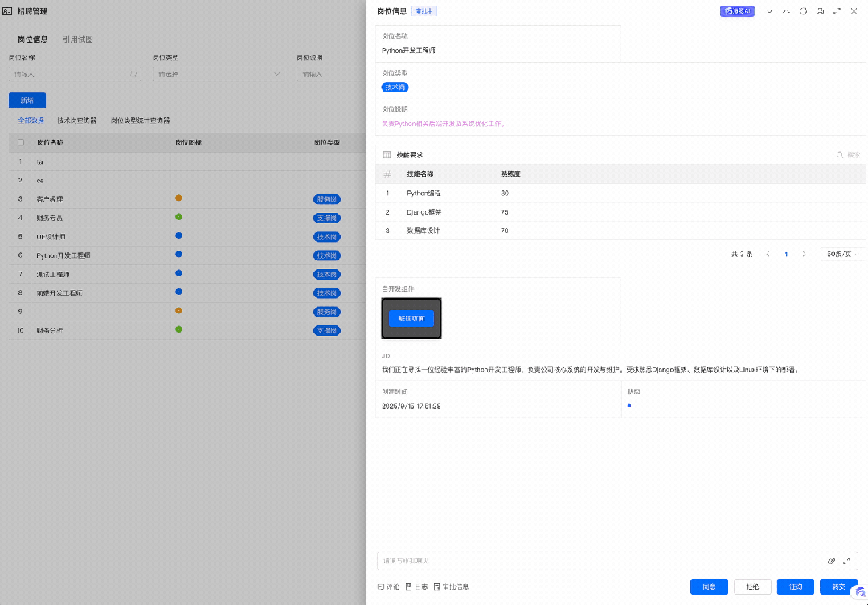Viewport: 868px width, 605px height.
Task: Toggle the select-all checkbox in table header
Action: tap(21, 142)
